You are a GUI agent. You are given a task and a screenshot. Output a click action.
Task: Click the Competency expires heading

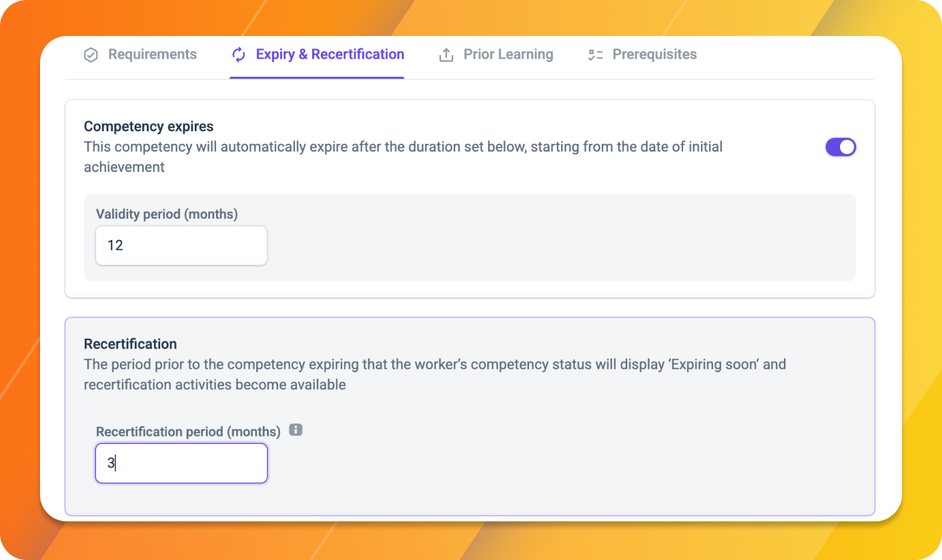(149, 127)
